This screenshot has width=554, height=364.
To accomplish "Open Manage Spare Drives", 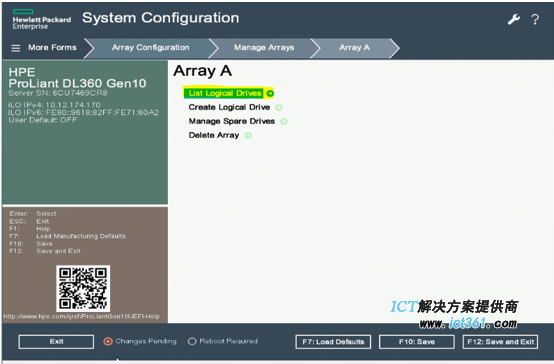I will pos(232,121).
